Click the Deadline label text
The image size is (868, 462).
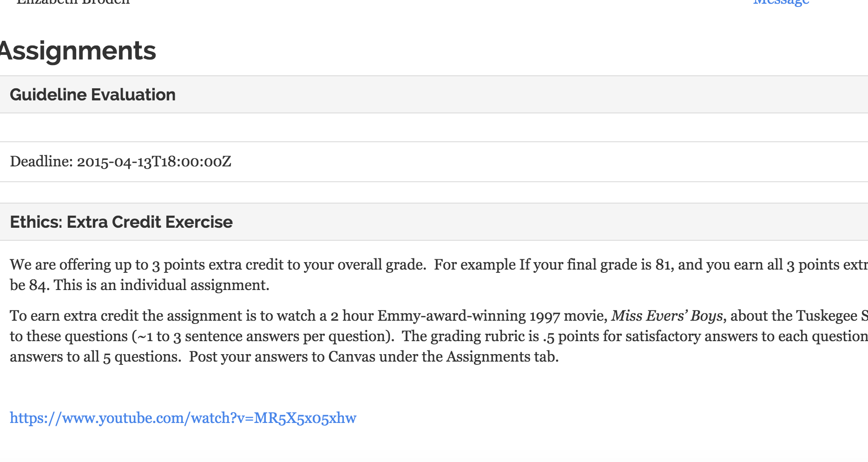[41, 162]
